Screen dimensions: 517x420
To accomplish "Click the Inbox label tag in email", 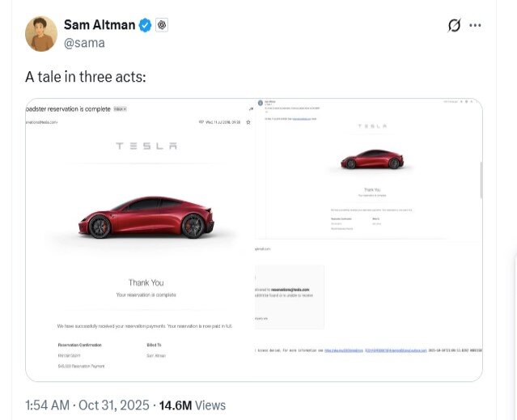I will pyautogui.click(x=120, y=108).
